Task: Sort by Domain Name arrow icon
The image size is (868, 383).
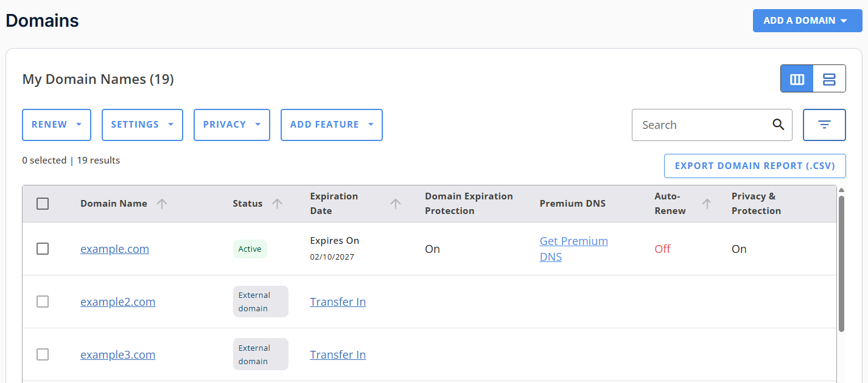Action: coord(162,204)
